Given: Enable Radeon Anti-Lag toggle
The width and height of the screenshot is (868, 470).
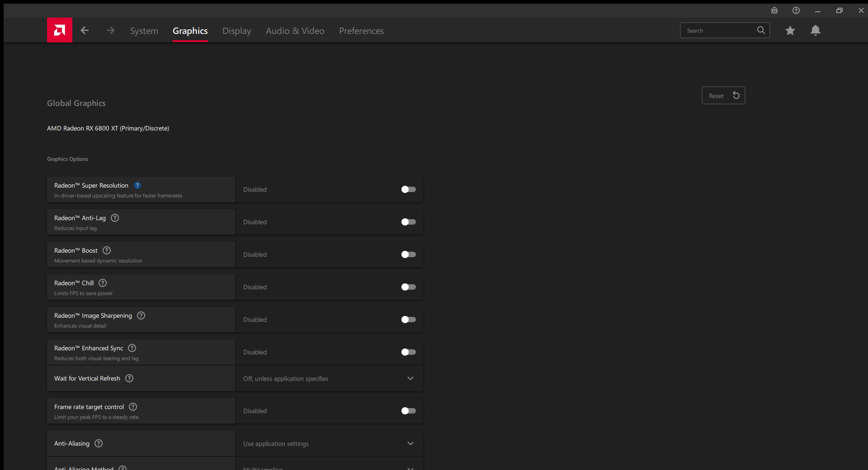Looking at the screenshot, I should 409,222.
